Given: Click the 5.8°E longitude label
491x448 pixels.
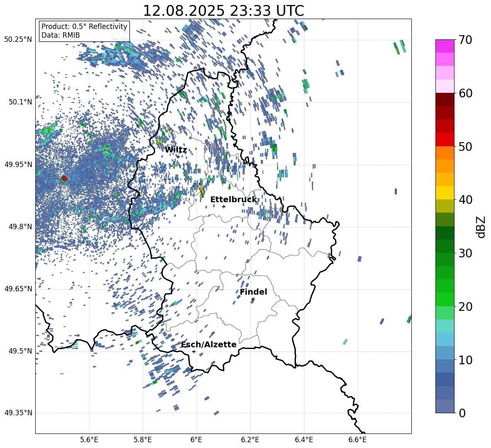Looking at the screenshot, I should tap(143, 440).
